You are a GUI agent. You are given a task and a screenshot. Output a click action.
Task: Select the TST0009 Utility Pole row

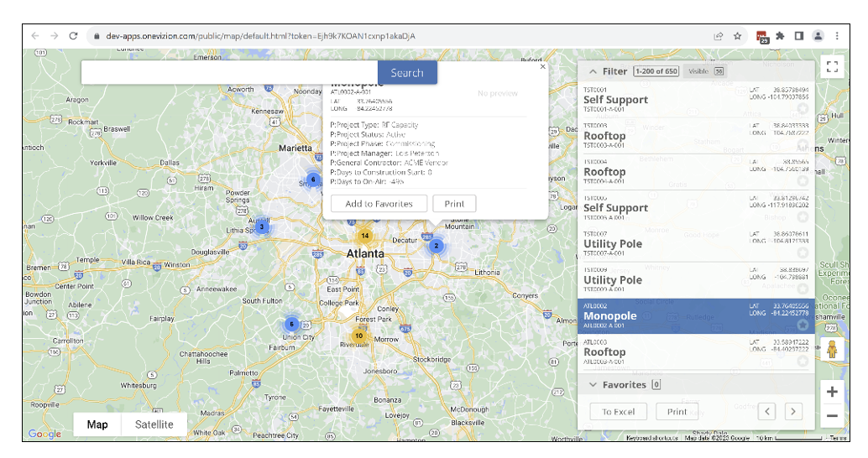696,280
